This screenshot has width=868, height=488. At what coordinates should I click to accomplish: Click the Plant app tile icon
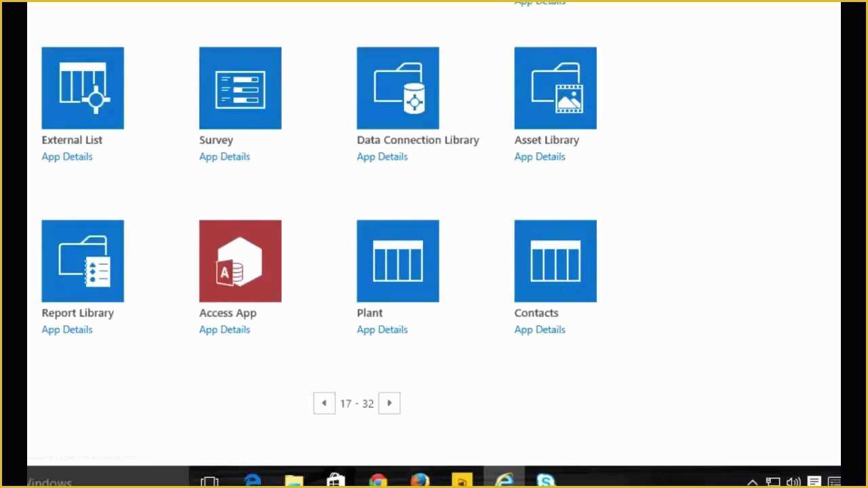point(398,261)
